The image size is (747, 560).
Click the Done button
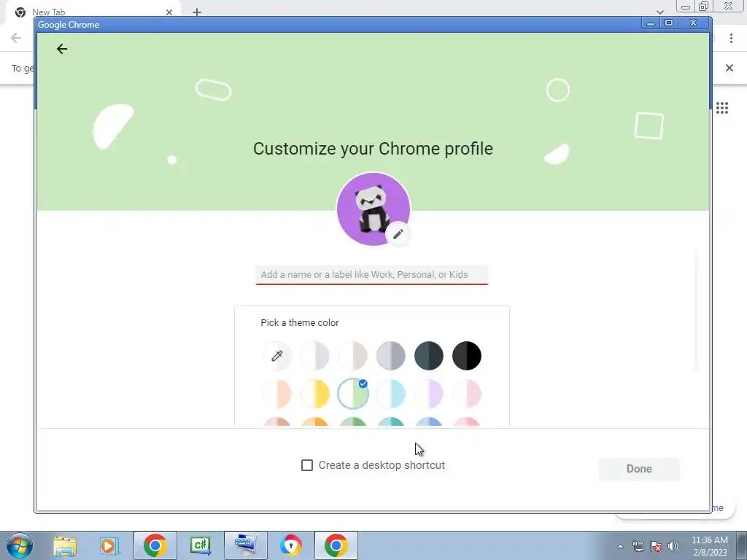tap(639, 469)
